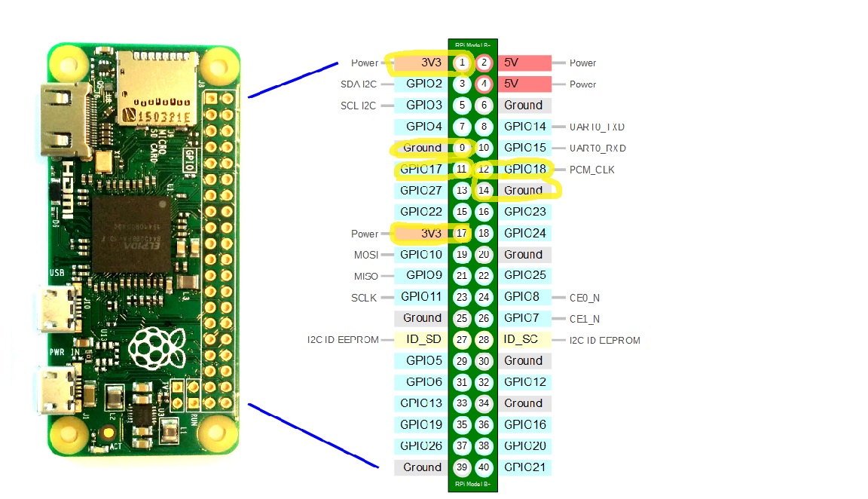Click the black processor chip on the board
This screenshot has height=499, width=868.
tap(131, 234)
